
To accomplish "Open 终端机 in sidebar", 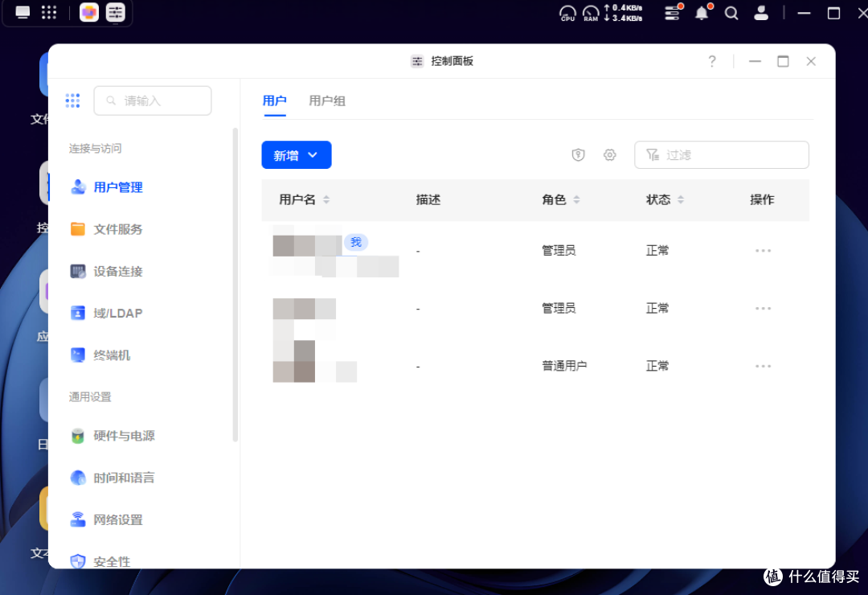I will point(112,355).
